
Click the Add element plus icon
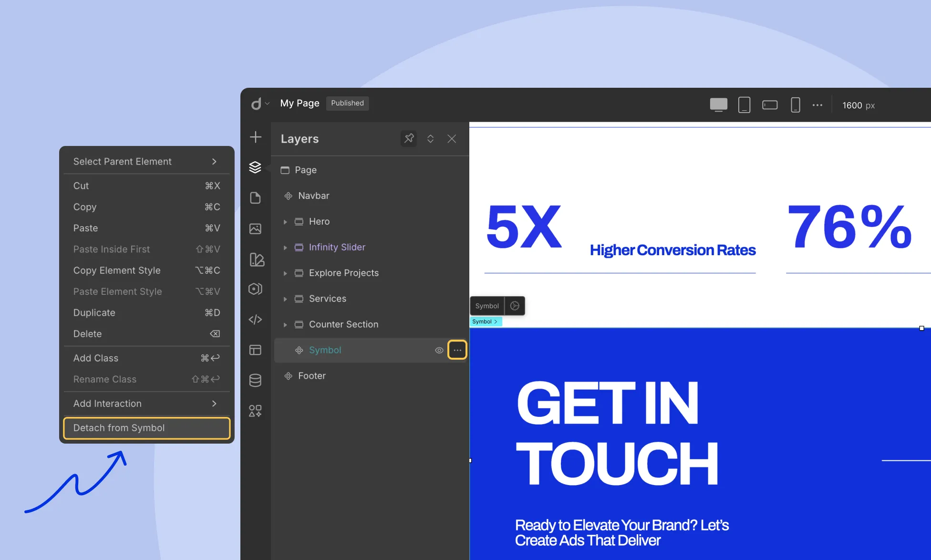point(256,137)
